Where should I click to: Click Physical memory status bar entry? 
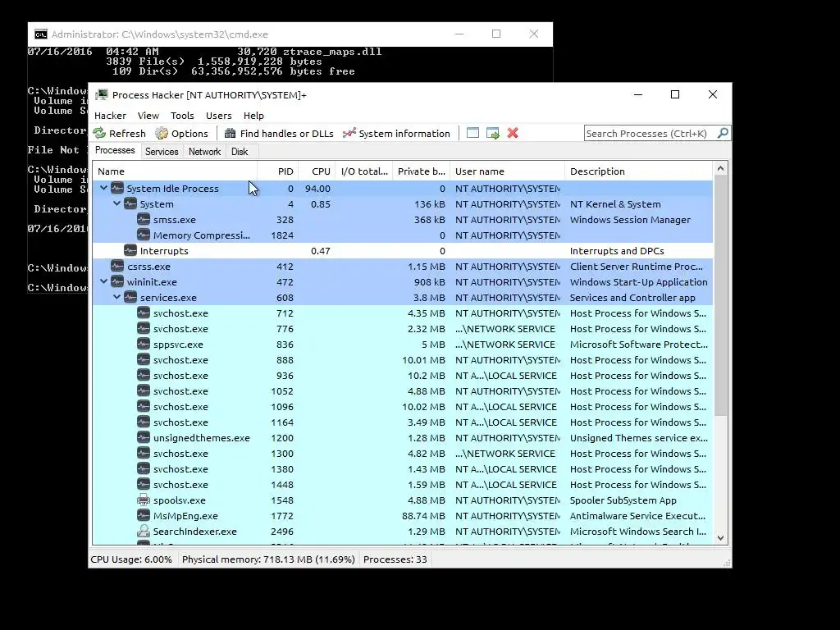tap(268, 559)
